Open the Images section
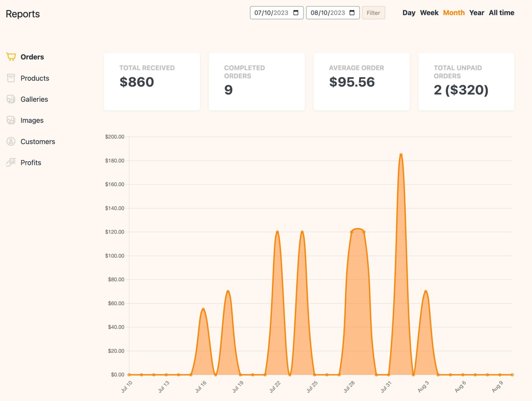 tap(32, 120)
